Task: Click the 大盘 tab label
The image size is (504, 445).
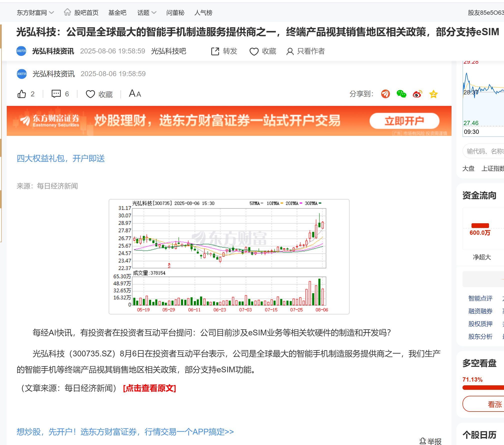Action: click(468, 169)
